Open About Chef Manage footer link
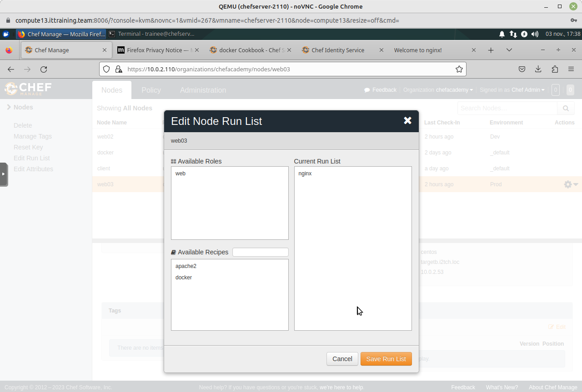582x392 pixels. coord(553,387)
